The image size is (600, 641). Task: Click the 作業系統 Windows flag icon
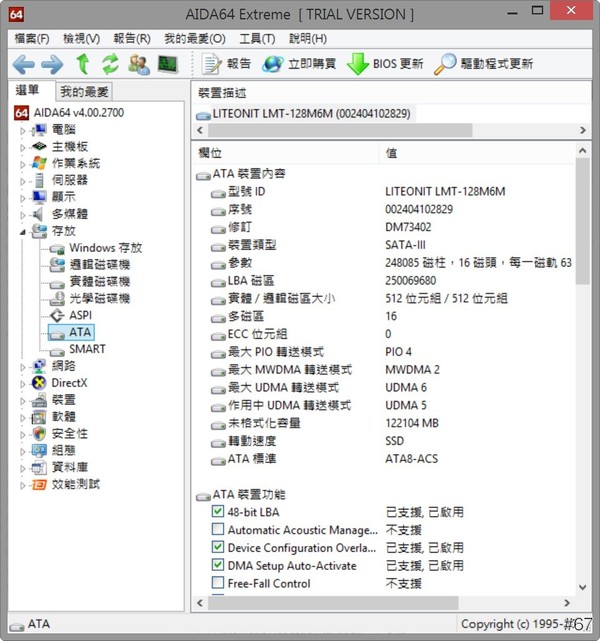tap(39, 164)
